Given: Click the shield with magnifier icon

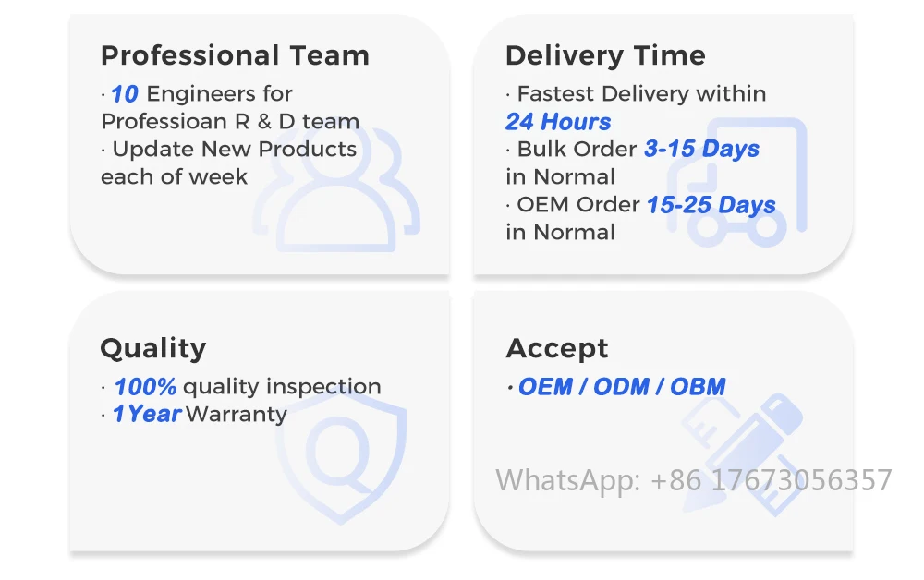Looking at the screenshot, I should (340, 453).
